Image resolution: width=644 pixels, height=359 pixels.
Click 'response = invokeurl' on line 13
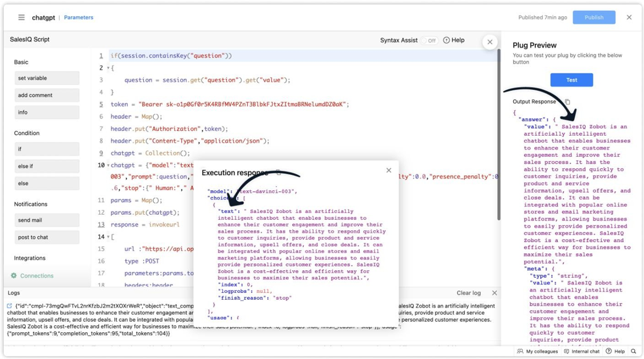[x=145, y=225]
